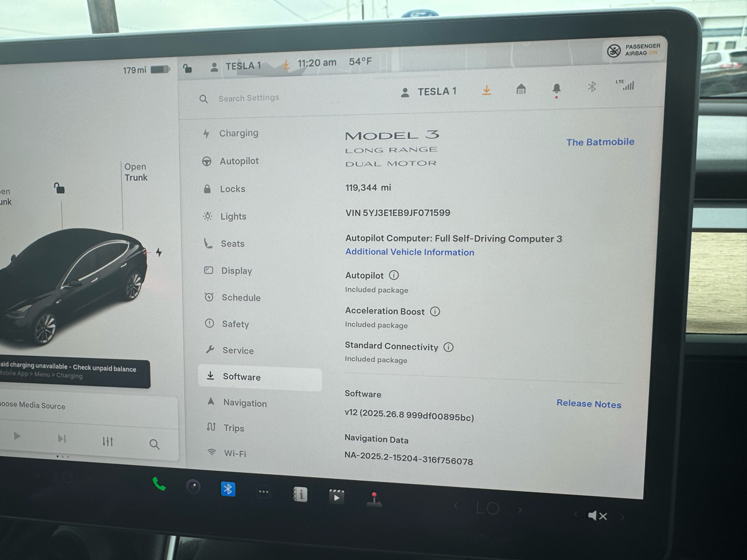Open the Charging settings tab

[238, 133]
